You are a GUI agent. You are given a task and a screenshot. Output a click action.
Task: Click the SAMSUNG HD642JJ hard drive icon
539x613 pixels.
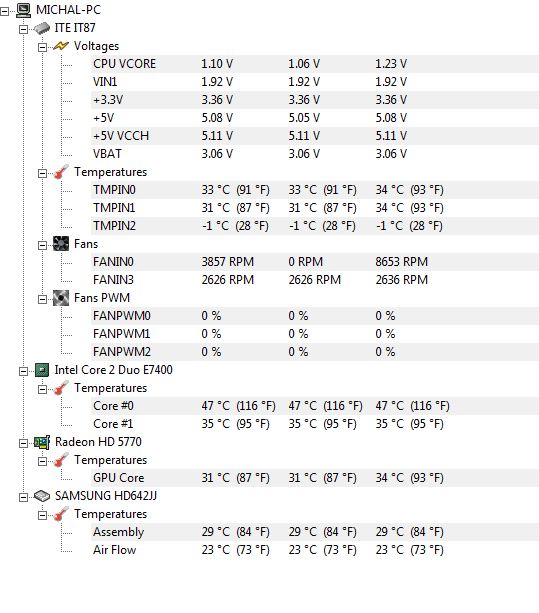click(x=42, y=496)
